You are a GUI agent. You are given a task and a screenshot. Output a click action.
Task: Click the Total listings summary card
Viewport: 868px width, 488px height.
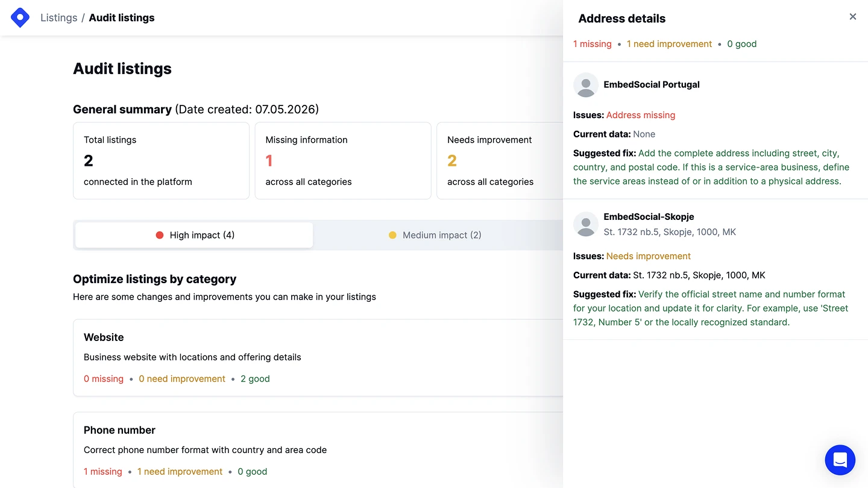[x=161, y=161]
